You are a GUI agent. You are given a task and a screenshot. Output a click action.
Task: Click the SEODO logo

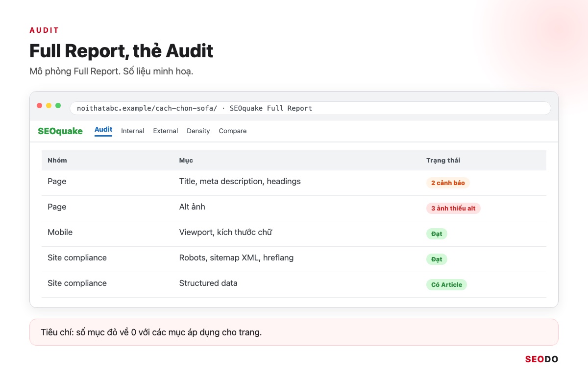point(541,359)
